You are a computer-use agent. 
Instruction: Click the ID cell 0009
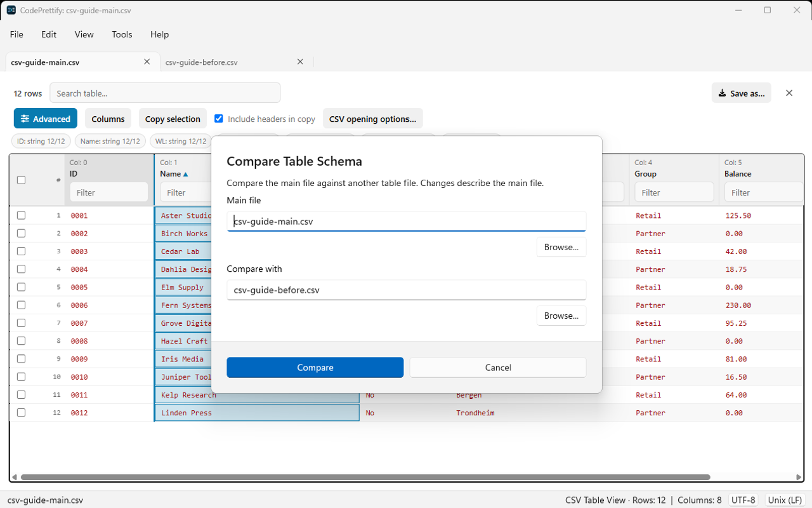click(79, 359)
